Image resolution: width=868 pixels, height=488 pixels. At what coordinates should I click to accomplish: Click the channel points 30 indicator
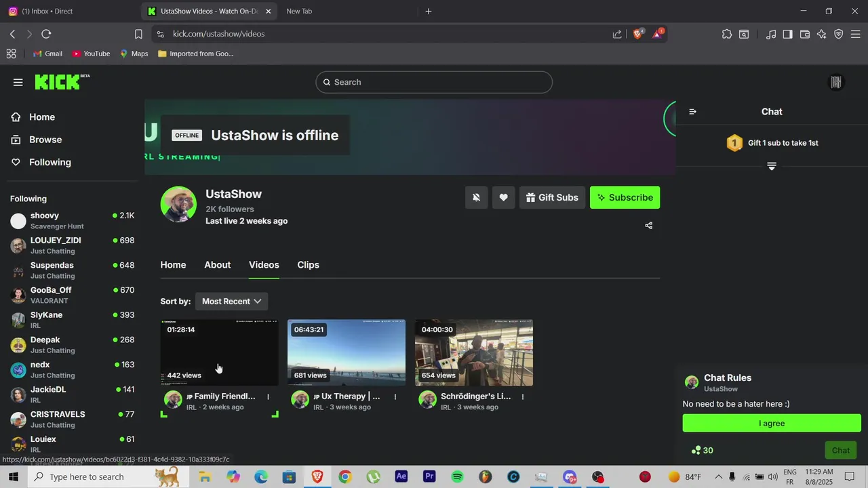point(702,450)
